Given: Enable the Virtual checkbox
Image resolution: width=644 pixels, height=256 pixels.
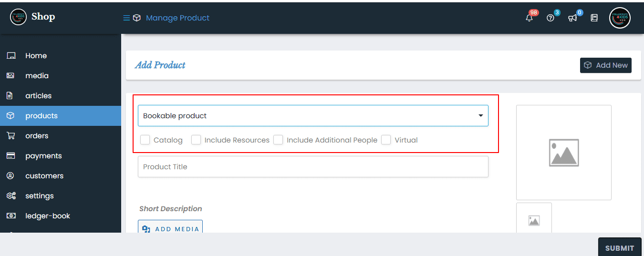Looking at the screenshot, I should pyautogui.click(x=386, y=140).
